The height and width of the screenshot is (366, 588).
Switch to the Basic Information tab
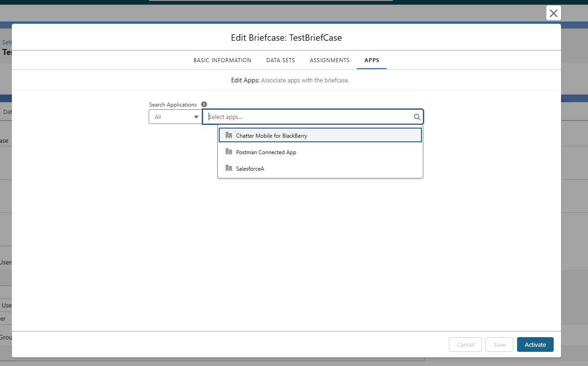click(222, 60)
